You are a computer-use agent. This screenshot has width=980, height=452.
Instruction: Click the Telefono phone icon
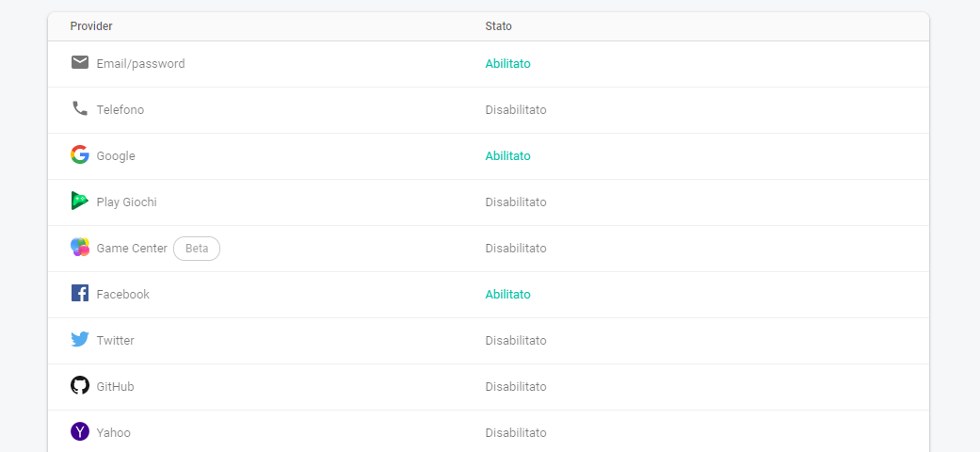tap(80, 108)
